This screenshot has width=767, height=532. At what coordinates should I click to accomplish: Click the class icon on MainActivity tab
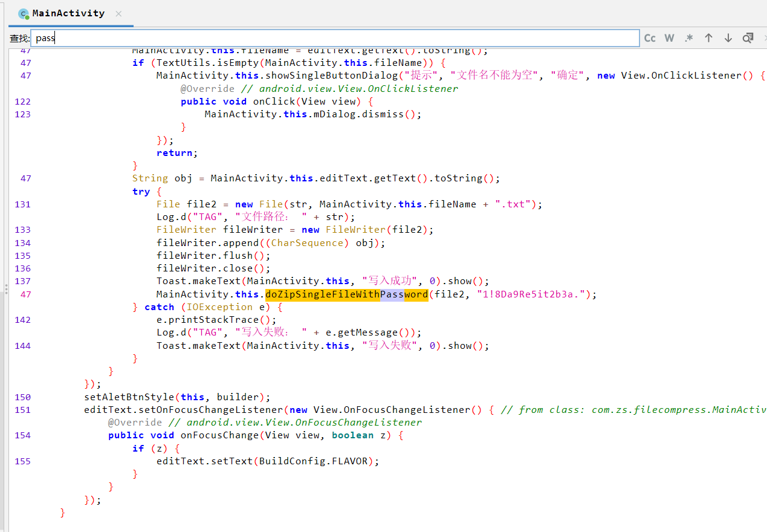point(24,13)
